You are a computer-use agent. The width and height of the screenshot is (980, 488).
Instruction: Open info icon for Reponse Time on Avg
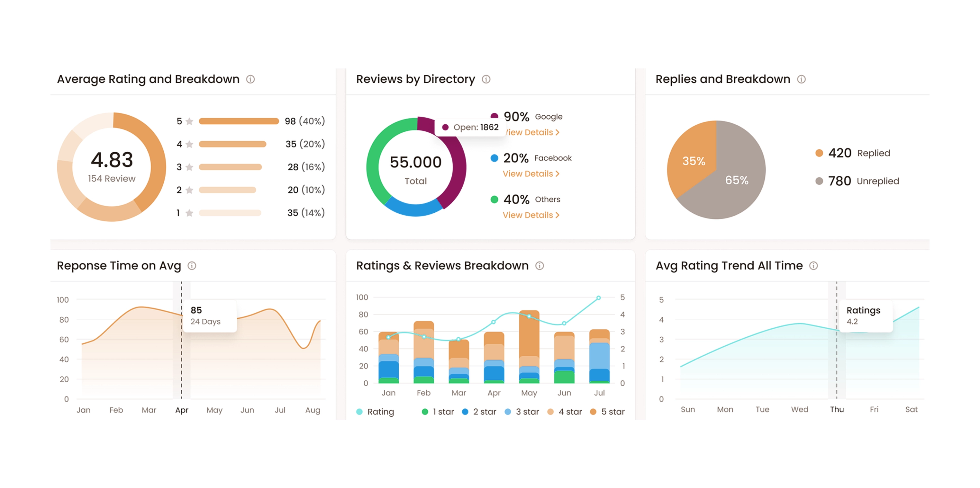click(x=192, y=266)
